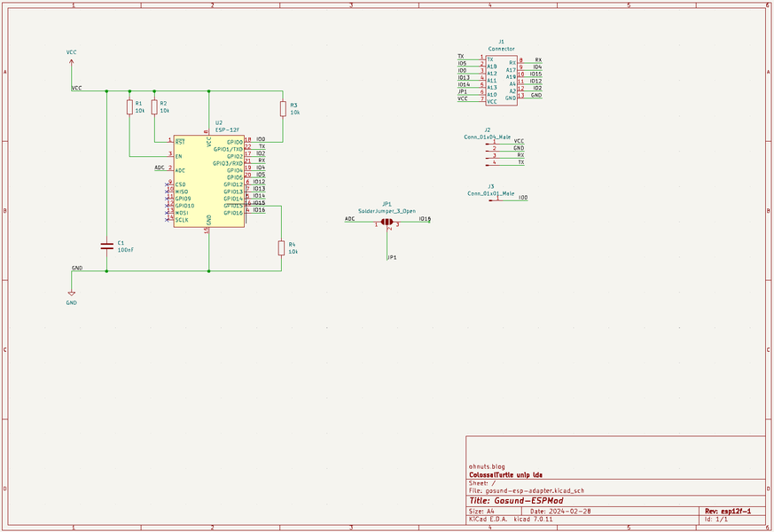774x532 pixels.
Task: Select the GND ground symbol
Action: click(x=71, y=293)
